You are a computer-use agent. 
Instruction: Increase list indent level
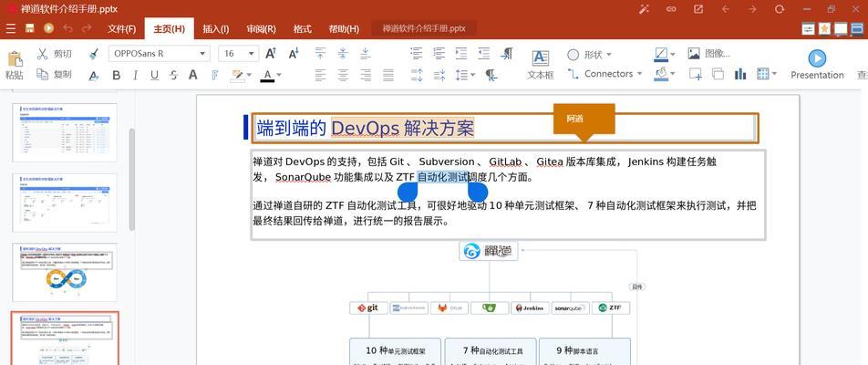point(461,53)
